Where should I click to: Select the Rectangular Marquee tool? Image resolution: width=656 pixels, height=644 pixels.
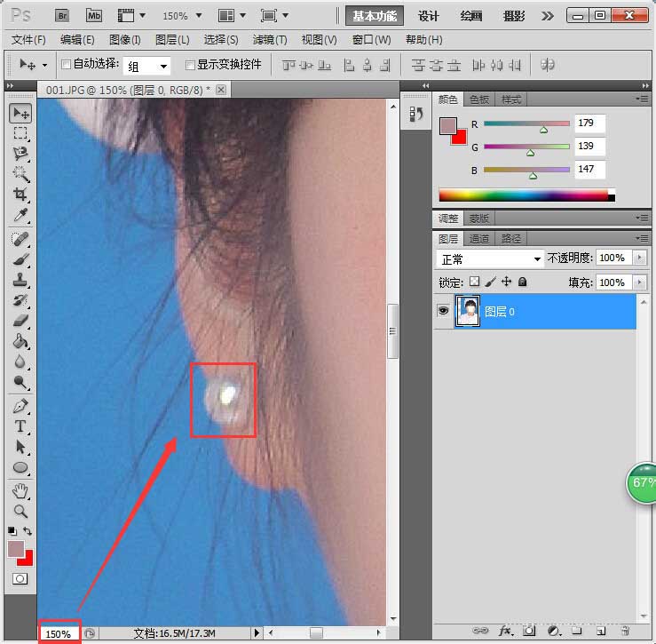(x=20, y=133)
